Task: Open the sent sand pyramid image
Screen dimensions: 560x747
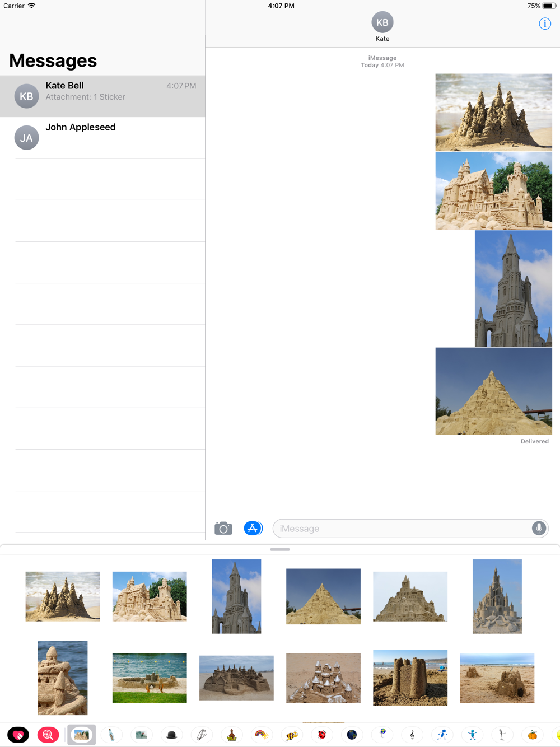Action: pos(494,391)
